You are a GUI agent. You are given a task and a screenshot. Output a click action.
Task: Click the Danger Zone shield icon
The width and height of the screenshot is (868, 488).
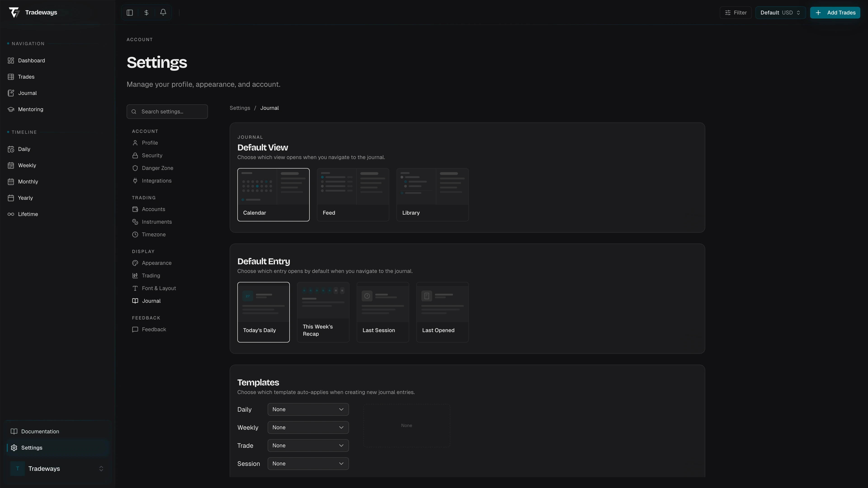135,168
